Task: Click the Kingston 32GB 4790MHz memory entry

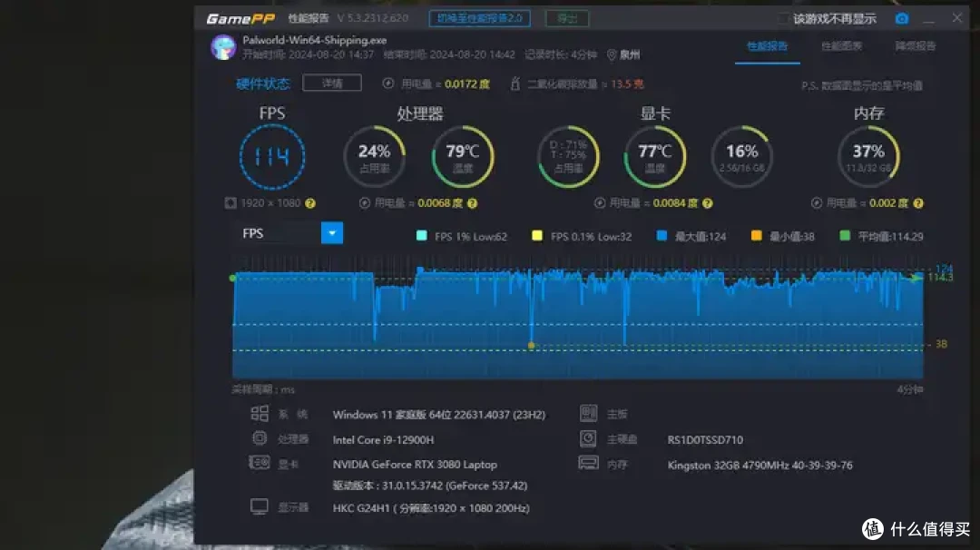Action: [x=760, y=465]
